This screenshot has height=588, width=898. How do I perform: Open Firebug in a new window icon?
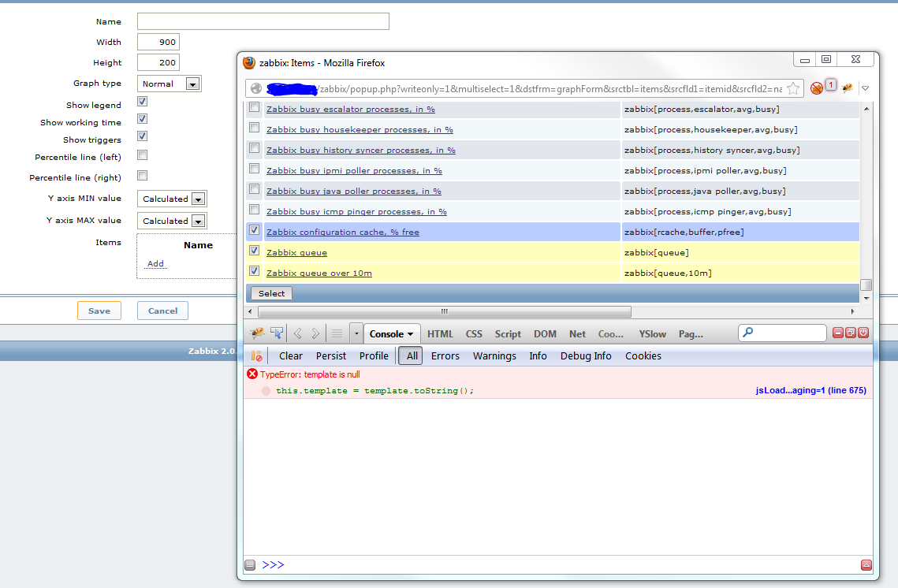[851, 333]
